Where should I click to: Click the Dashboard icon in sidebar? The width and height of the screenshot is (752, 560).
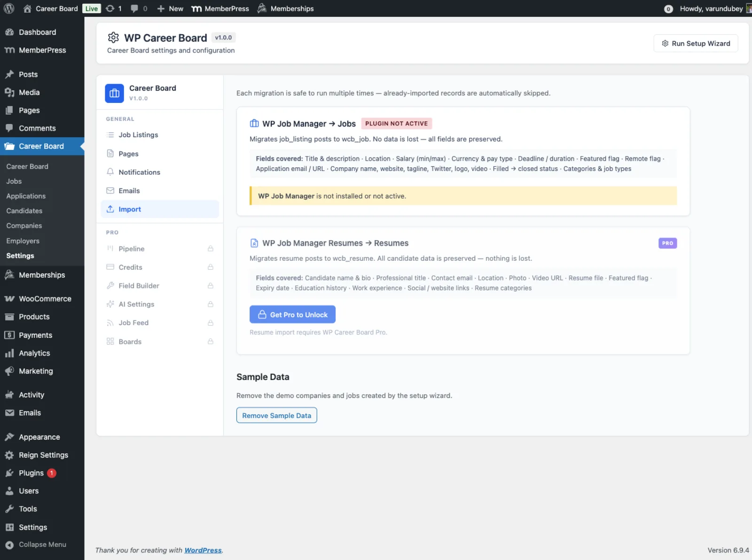click(x=9, y=32)
